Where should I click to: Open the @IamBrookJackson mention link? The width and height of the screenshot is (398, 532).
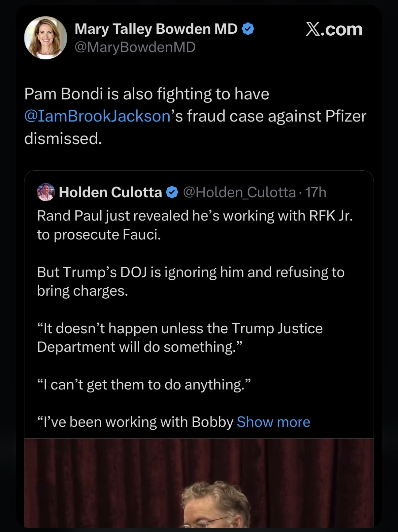97,116
